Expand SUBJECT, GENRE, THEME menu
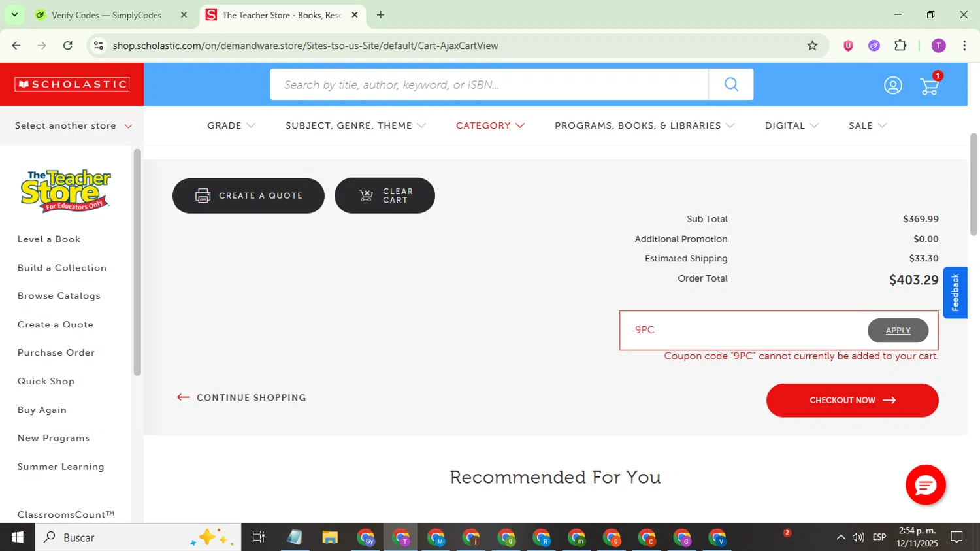Viewport: 980px width, 551px height. click(355, 125)
